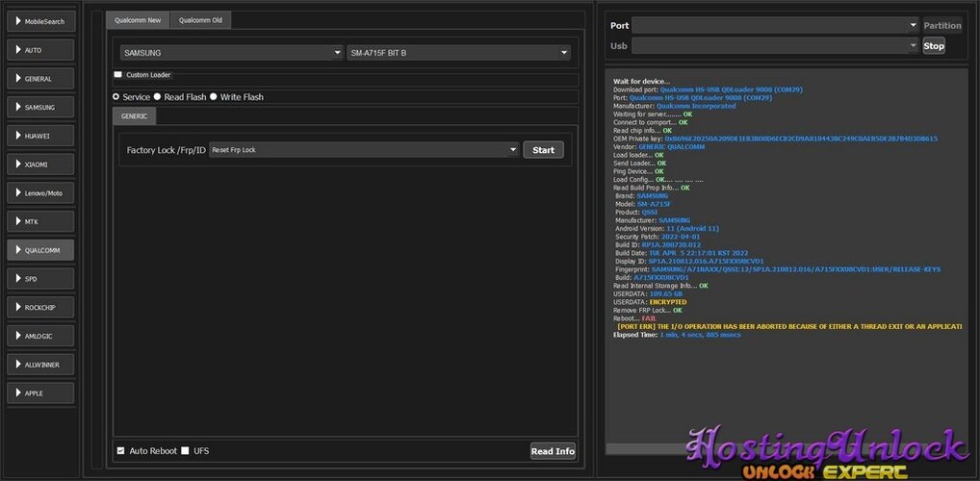Image resolution: width=980 pixels, height=481 pixels.
Task: Open the APPLE sidebar category
Action: pyautogui.click(x=40, y=392)
